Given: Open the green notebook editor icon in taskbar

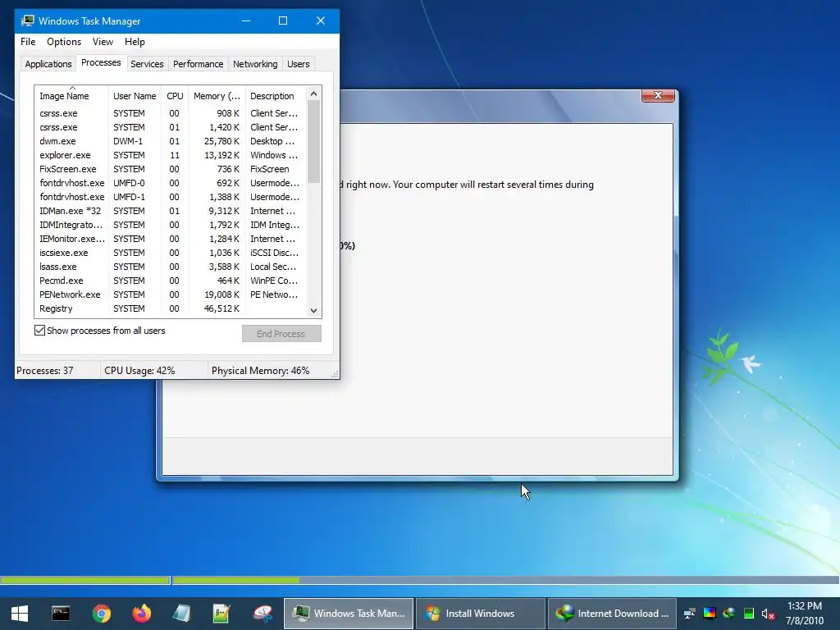Looking at the screenshot, I should [221, 614].
